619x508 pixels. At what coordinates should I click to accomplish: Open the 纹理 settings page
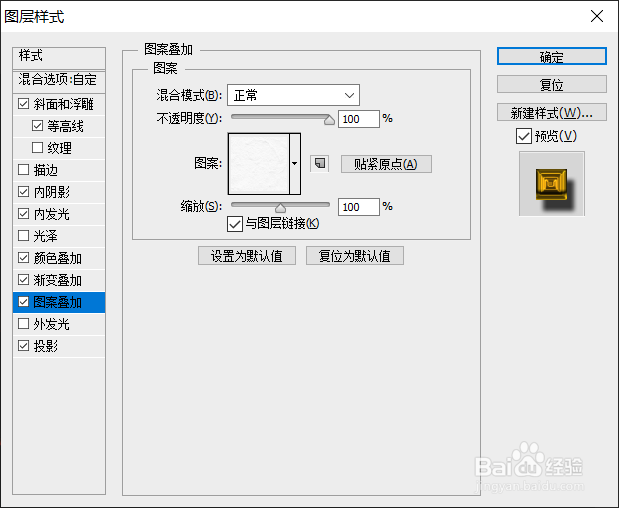click(60, 148)
